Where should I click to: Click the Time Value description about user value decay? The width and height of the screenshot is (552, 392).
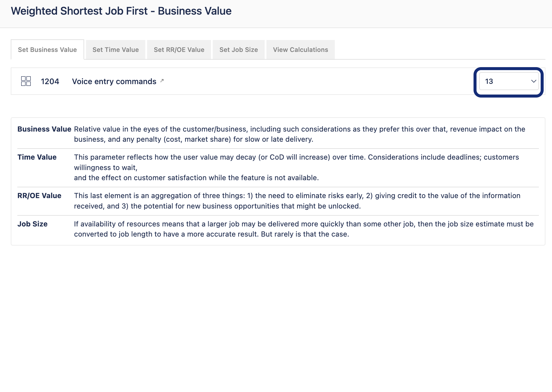[297, 167]
